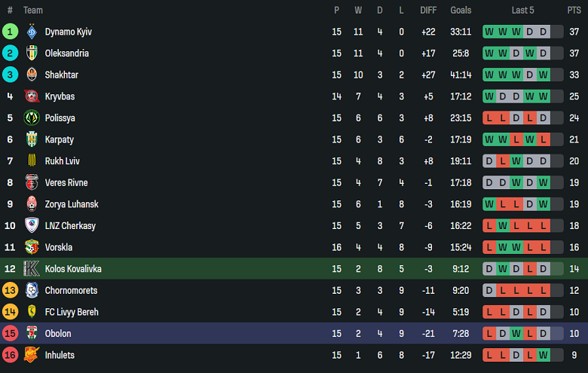Viewport: 588px width, 373px height.
Task: Click the Kryvbas team logo
Action: point(32,96)
